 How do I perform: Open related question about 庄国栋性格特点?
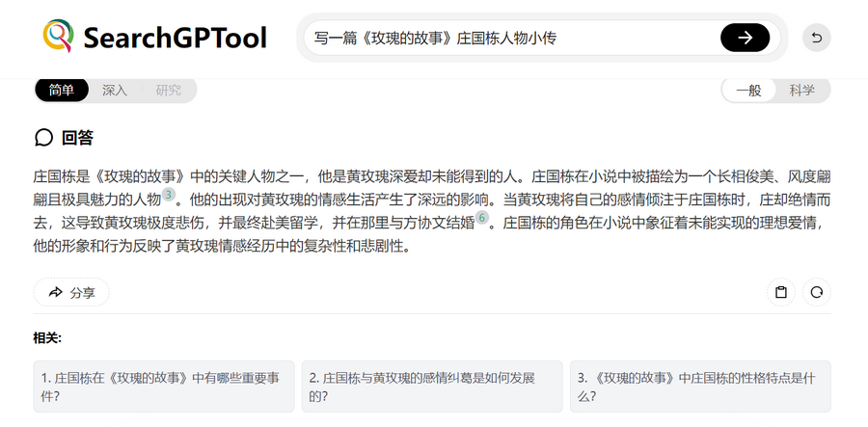tap(699, 387)
